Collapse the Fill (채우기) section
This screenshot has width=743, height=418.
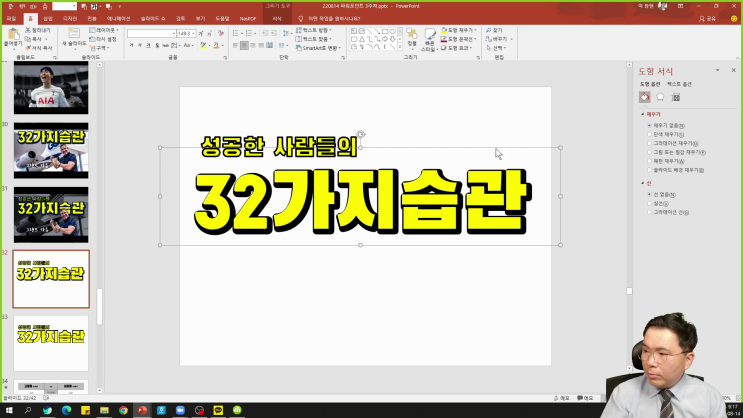tap(643, 114)
